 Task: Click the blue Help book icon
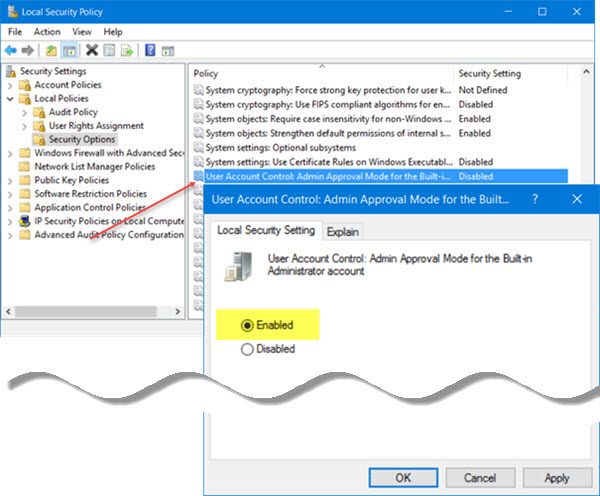pos(150,50)
